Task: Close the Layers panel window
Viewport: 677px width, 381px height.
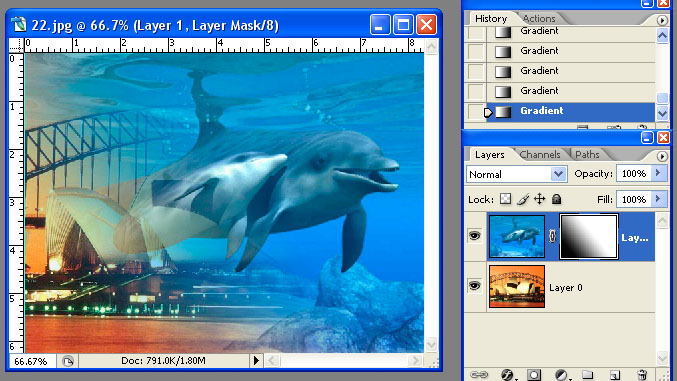Action: pyautogui.click(x=663, y=138)
